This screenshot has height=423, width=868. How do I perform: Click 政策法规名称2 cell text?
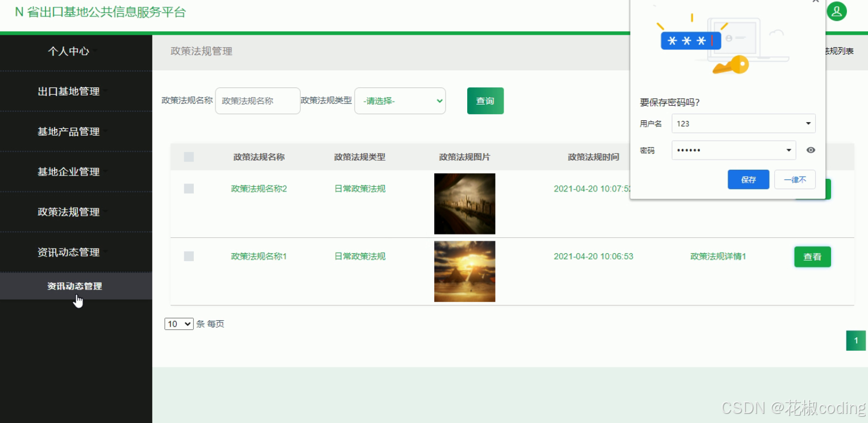[x=259, y=189]
